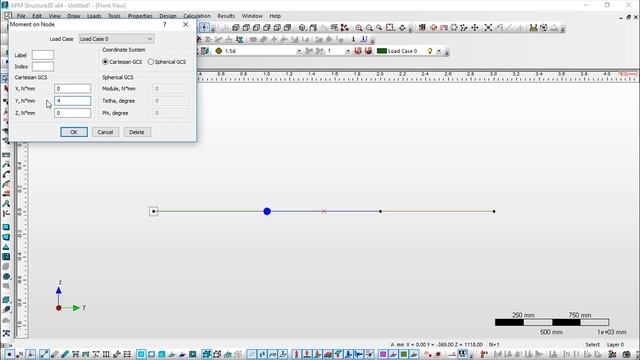
Task: Click the cyan square plate tool
Action: (6, 227)
